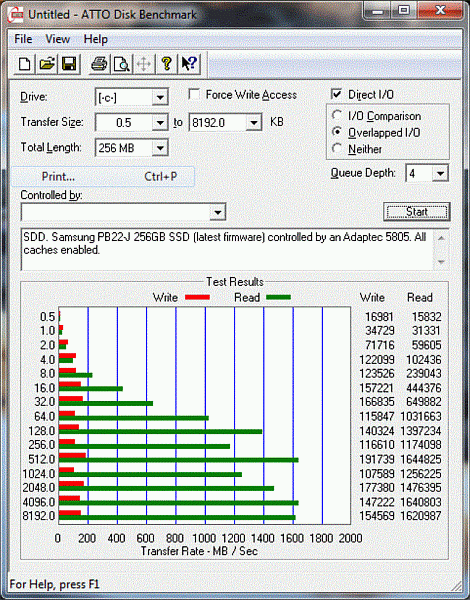
Task: Click the yellow question mark About icon
Action: coord(166,64)
